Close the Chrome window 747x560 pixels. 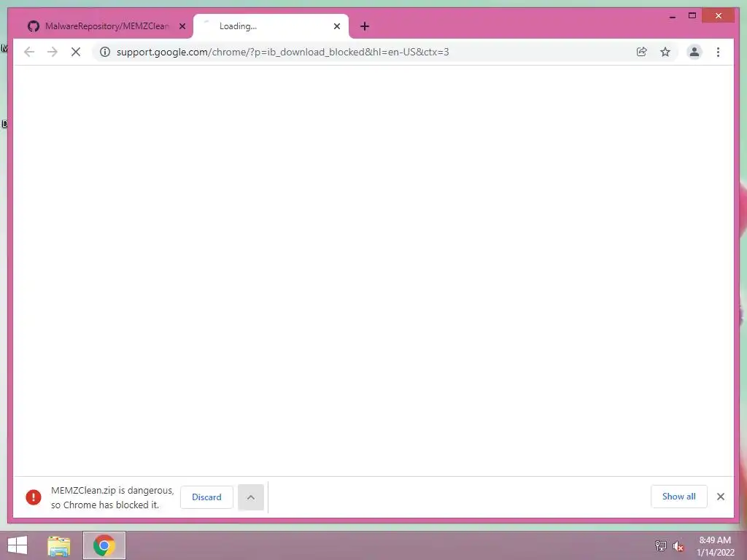tap(719, 16)
